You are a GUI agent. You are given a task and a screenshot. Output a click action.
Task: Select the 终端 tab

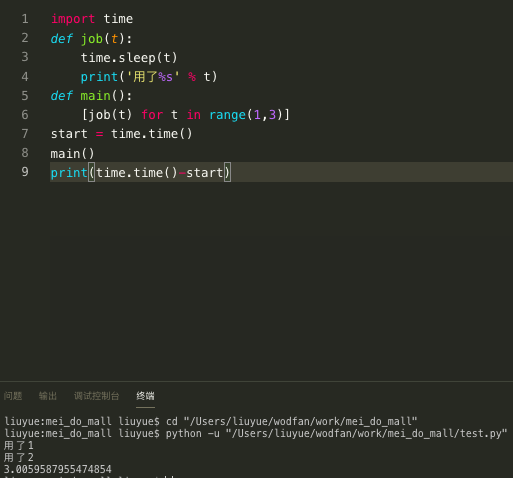point(145,396)
